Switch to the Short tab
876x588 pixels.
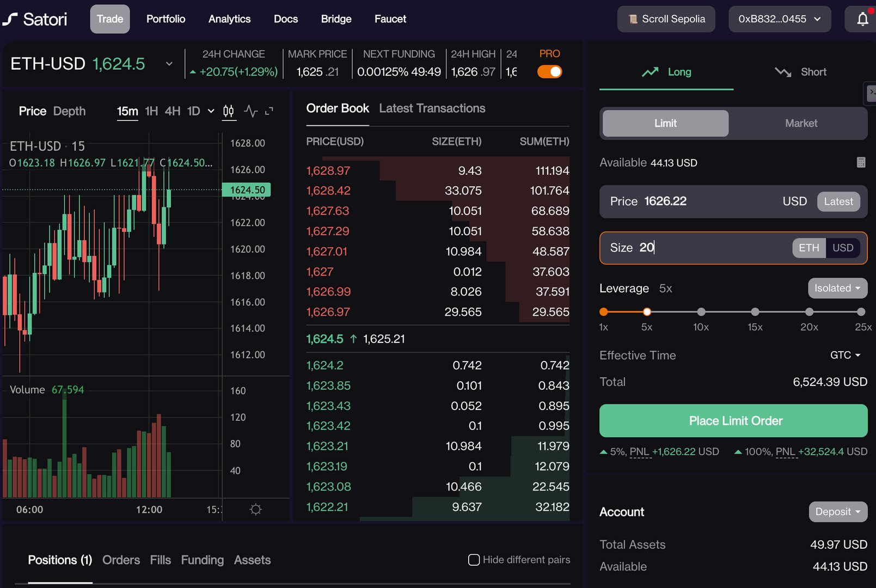800,72
